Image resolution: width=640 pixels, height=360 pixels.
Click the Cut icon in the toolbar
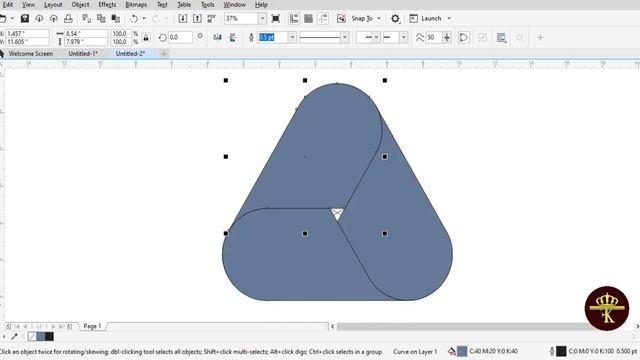tap(86, 18)
